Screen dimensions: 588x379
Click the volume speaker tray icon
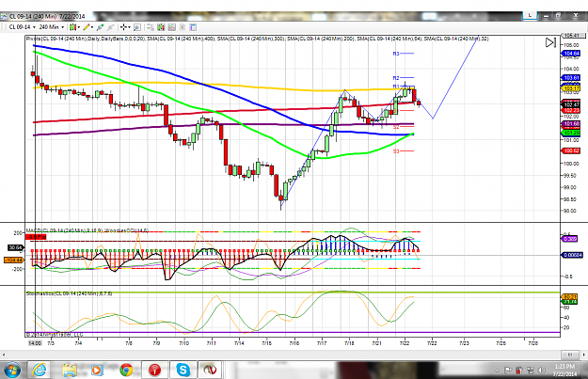pyautogui.click(x=542, y=371)
